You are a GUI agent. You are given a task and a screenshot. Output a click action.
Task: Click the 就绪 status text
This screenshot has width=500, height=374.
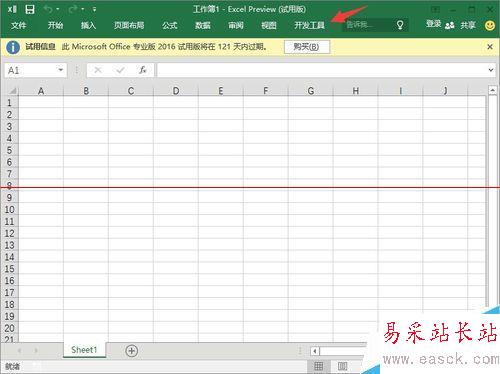[x=12, y=367]
